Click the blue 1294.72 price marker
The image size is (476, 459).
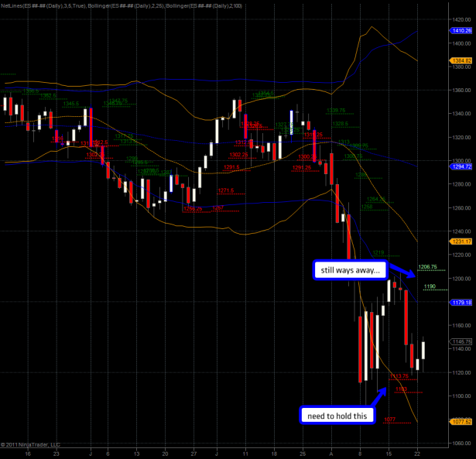[x=461, y=166]
